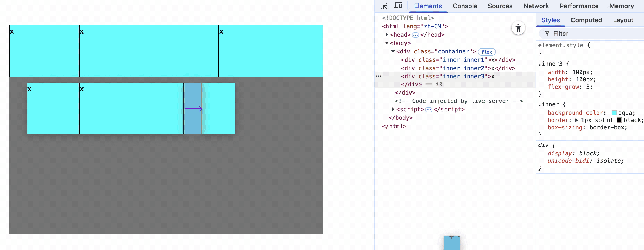
Task: Open the Memory tab
Action: click(x=622, y=6)
